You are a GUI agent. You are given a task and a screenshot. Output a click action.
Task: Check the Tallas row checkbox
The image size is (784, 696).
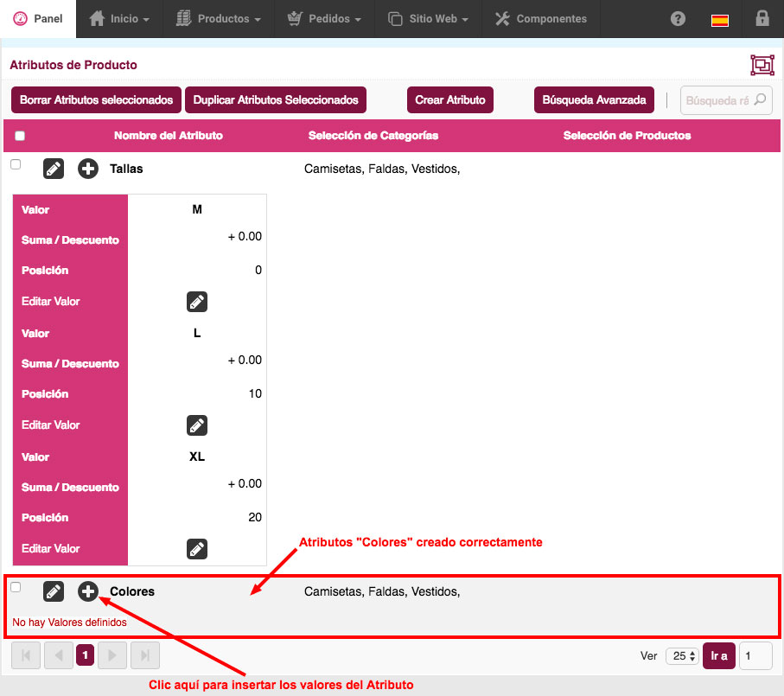click(16, 164)
